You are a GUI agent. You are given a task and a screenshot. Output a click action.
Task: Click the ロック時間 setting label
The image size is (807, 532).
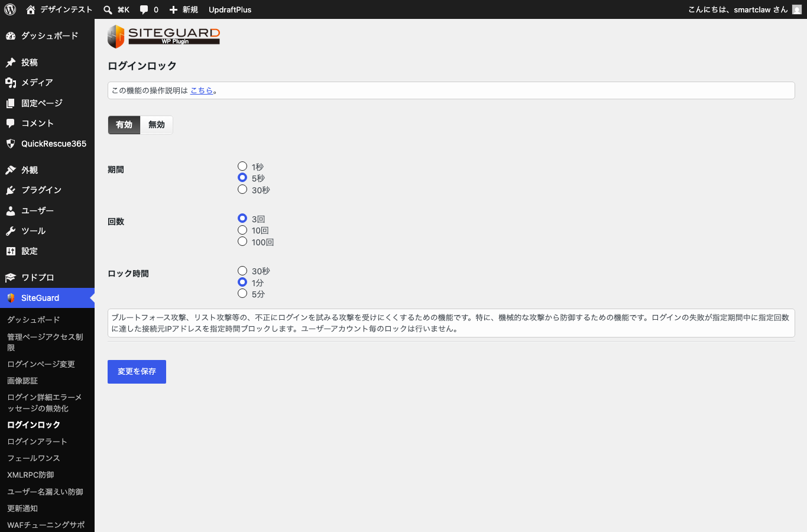[128, 274]
